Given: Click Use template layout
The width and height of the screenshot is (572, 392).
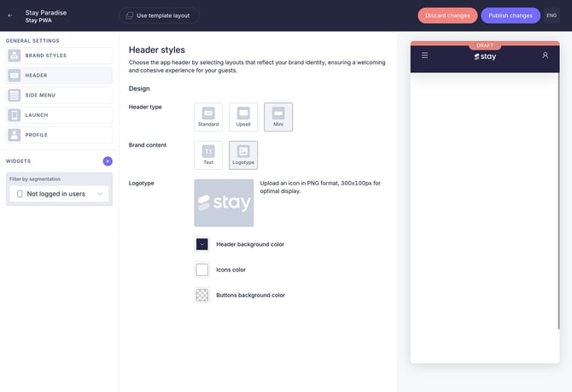Looking at the screenshot, I should (x=159, y=15).
